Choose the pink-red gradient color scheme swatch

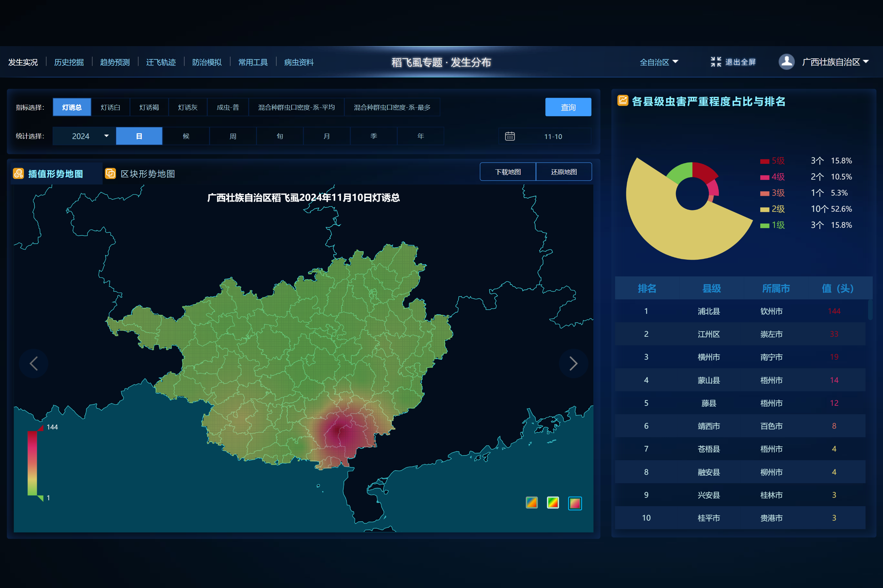point(575,503)
